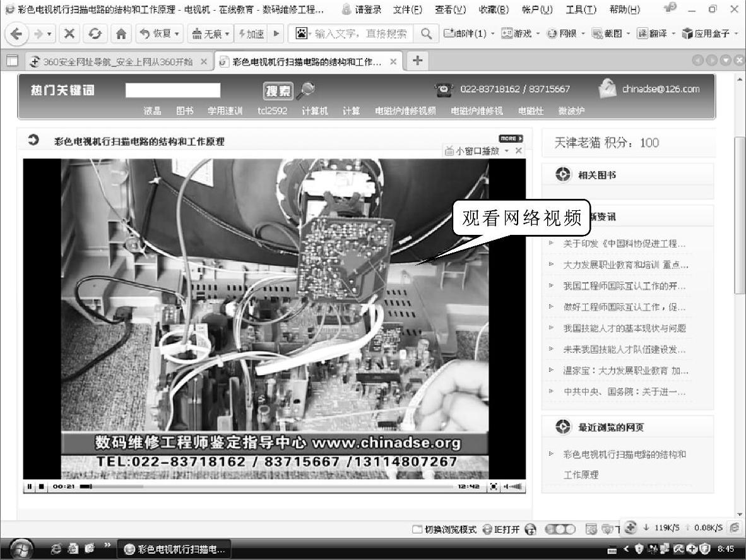Close the 小窗口播放 overlay bar
The height and width of the screenshot is (560, 746).
tap(519, 151)
